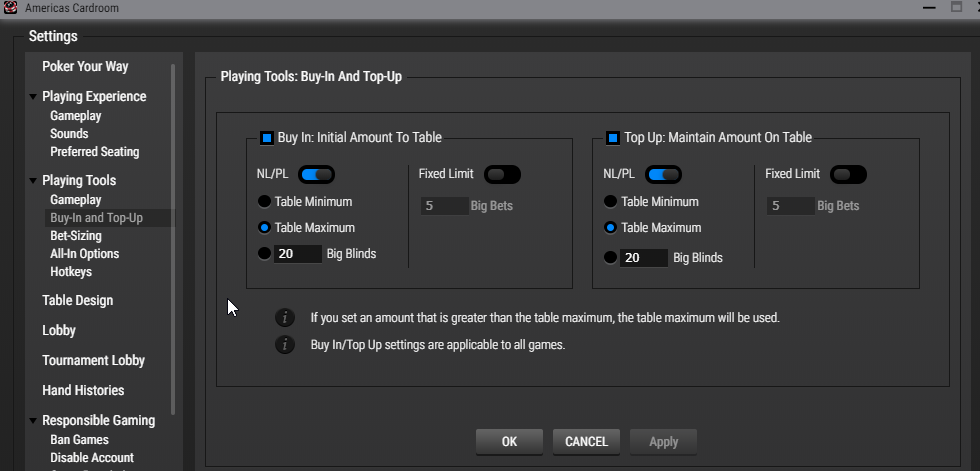The height and width of the screenshot is (471, 980).
Task: Click Responsible Gaming section label
Action: [x=99, y=420]
